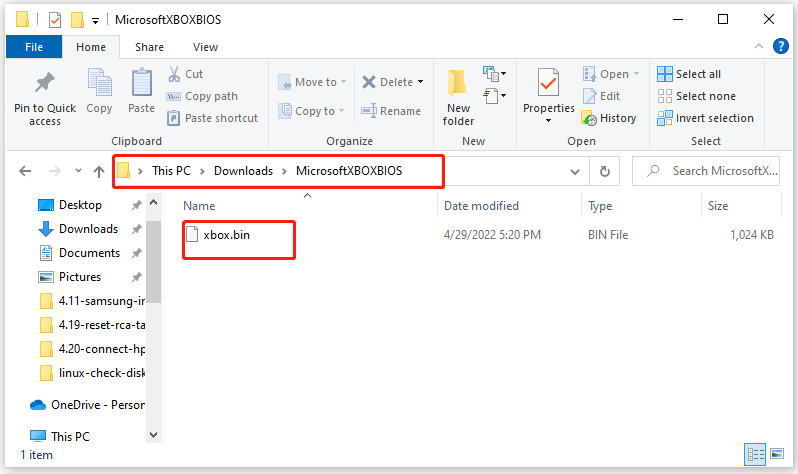Click the Copy ribbon button
798x474 pixels.
pos(99,92)
